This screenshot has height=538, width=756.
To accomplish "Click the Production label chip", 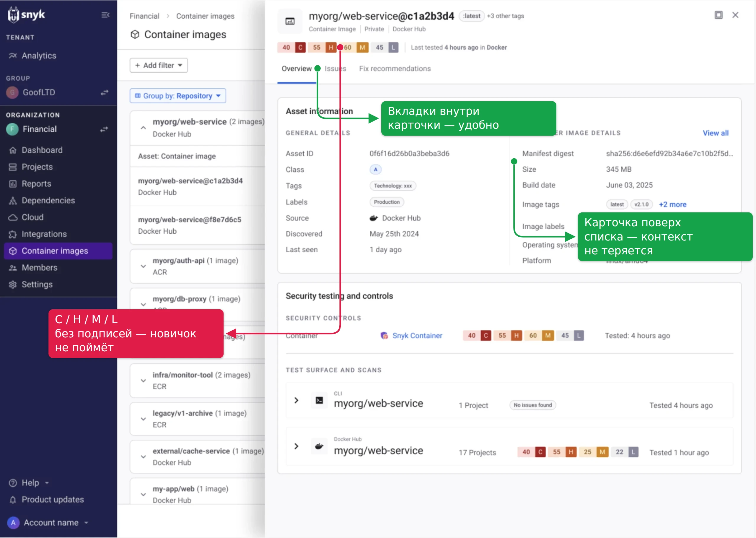I will 387,202.
